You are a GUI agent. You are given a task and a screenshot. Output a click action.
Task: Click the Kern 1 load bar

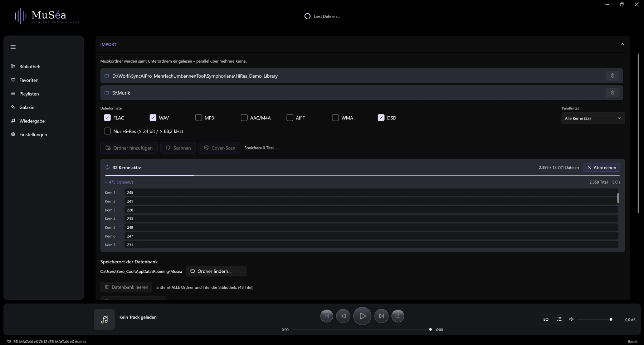click(371, 193)
